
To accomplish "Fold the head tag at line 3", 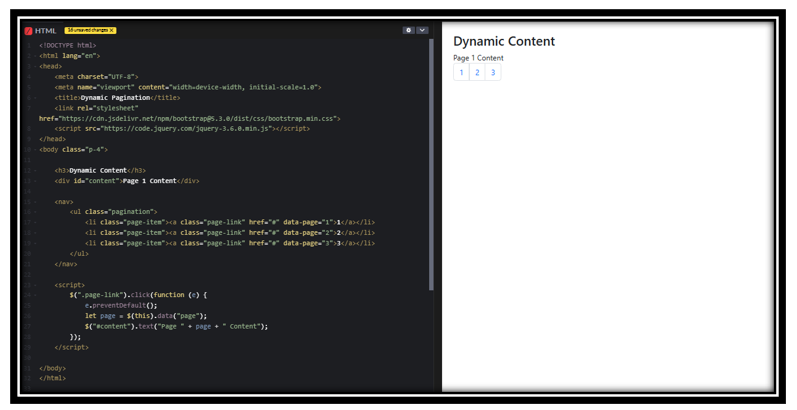I will [x=34, y=66].
